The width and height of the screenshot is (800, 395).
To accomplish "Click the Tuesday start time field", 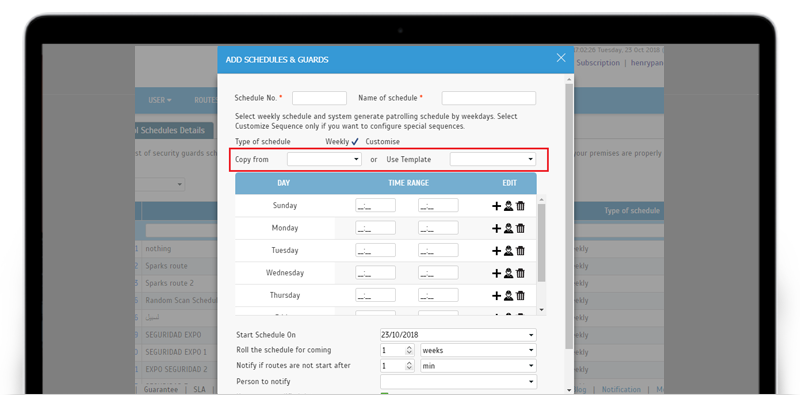I will [x=376, y=251].
